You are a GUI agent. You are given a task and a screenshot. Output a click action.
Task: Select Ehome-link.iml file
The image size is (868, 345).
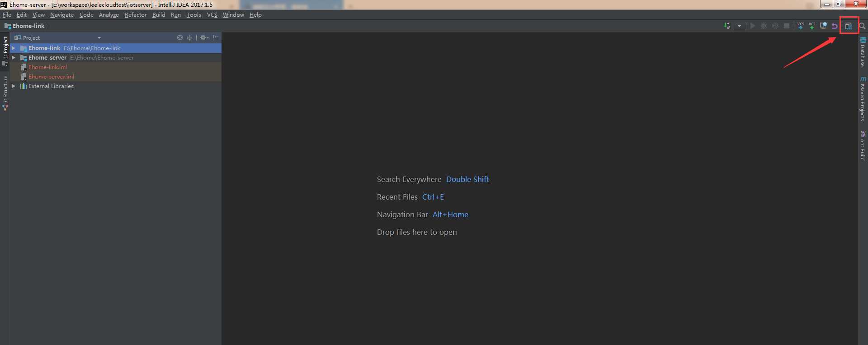click(116, 67)
